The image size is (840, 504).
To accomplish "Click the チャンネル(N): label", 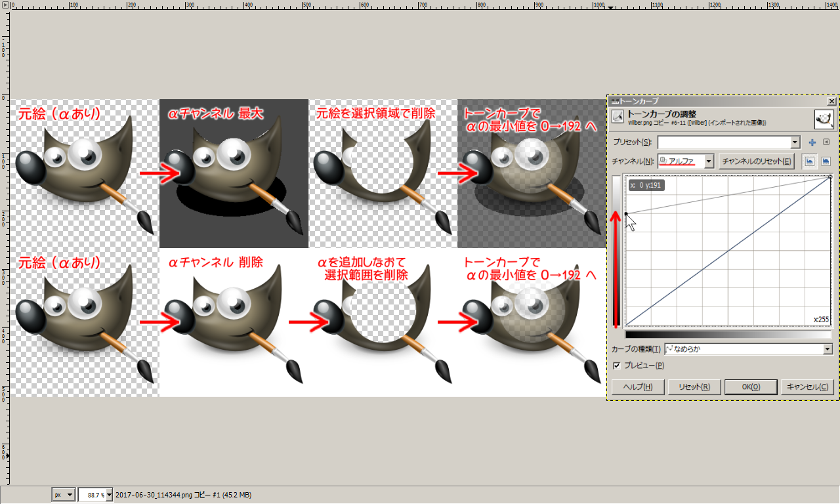I will [x=633, y=161].
